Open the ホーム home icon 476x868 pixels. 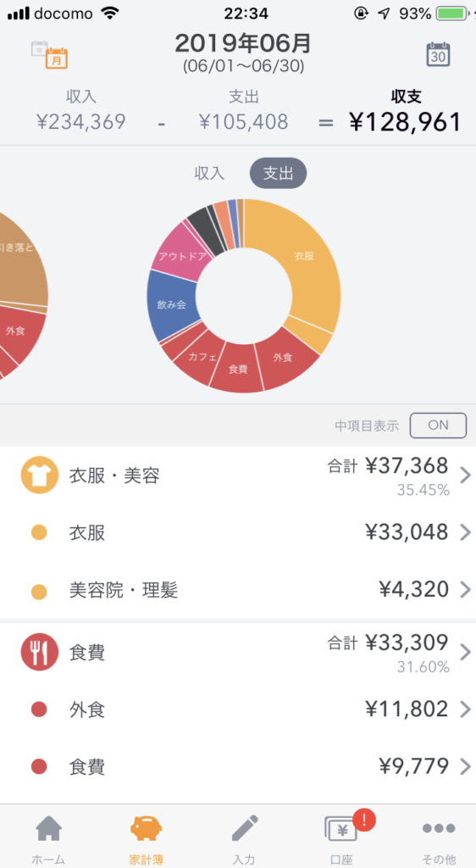click(48, 829)
